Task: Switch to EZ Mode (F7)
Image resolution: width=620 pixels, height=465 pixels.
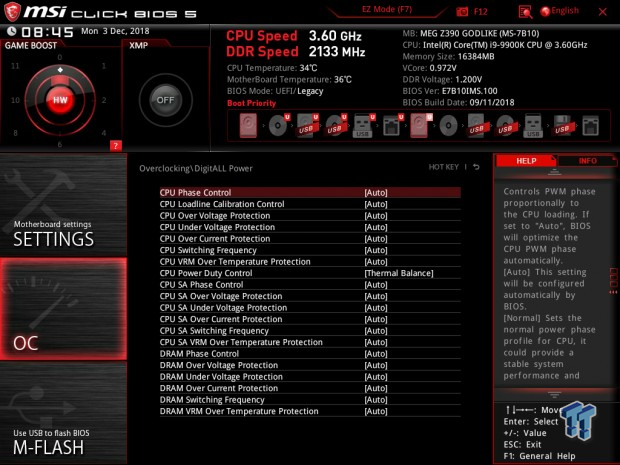Action: (x=387, y=9)
